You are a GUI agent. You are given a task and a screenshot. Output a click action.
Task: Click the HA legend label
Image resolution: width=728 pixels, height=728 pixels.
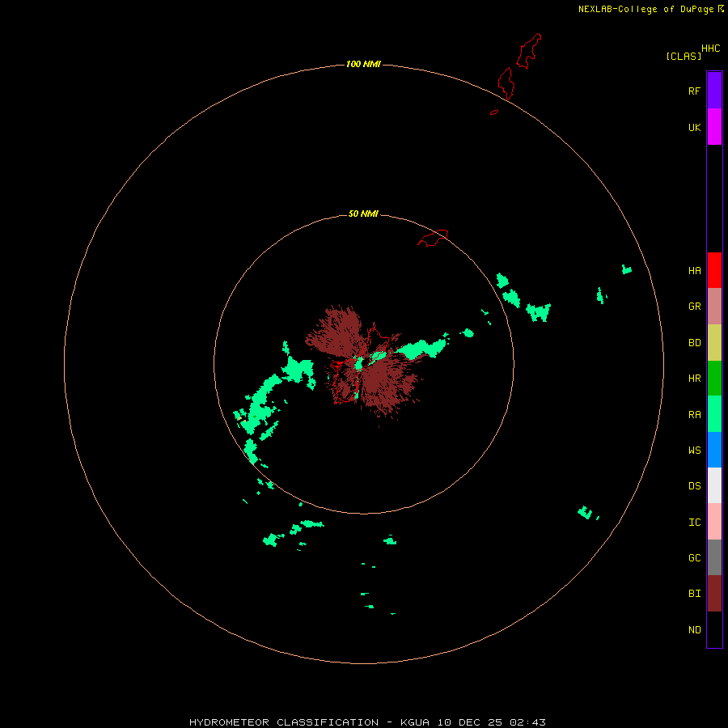(x=694, y=271)
